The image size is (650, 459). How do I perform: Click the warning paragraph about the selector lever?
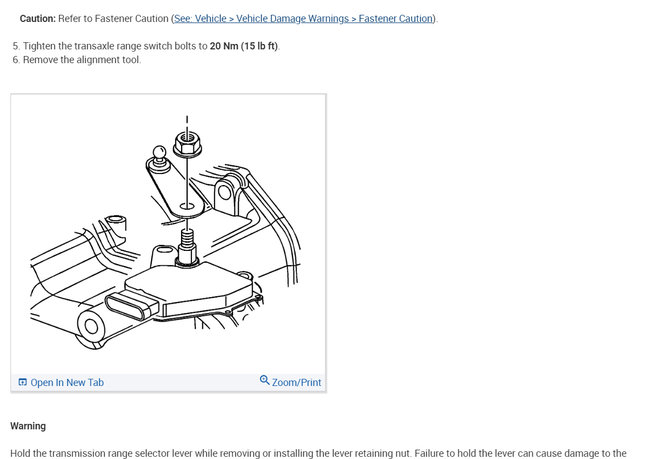point(318,453)
